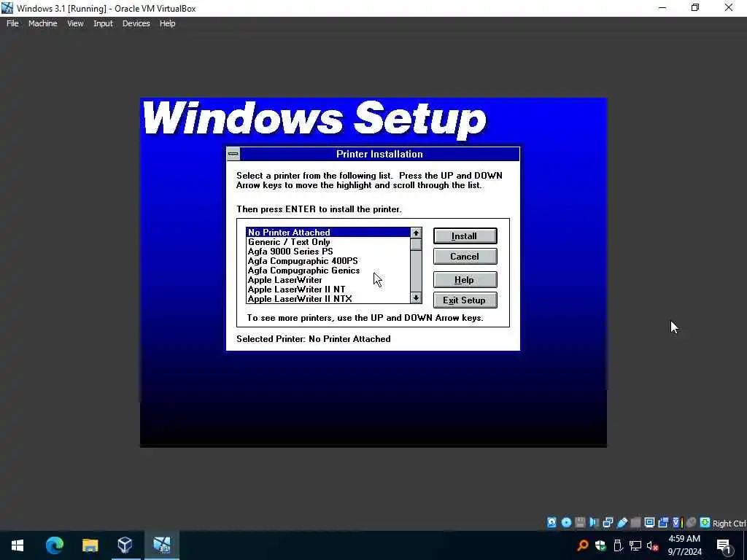Click the shared folders indicator in VirtualBox status bar

635,522
